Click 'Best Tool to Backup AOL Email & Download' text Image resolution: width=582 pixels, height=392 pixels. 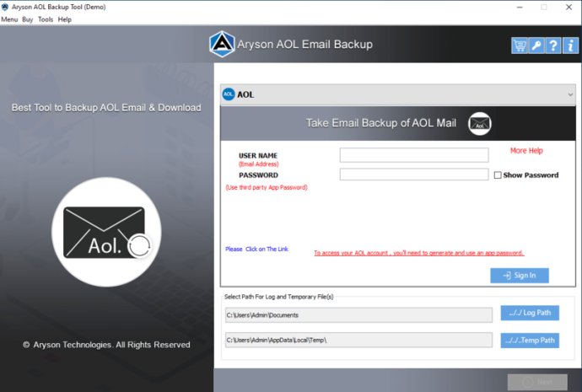tap(106, 108)
